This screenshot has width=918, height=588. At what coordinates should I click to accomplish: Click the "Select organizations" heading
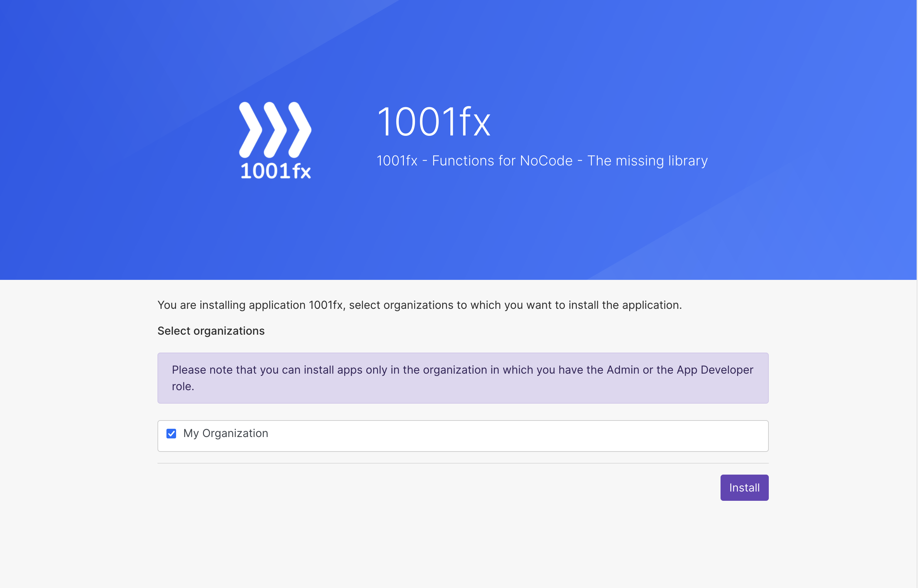coord(211,331)
